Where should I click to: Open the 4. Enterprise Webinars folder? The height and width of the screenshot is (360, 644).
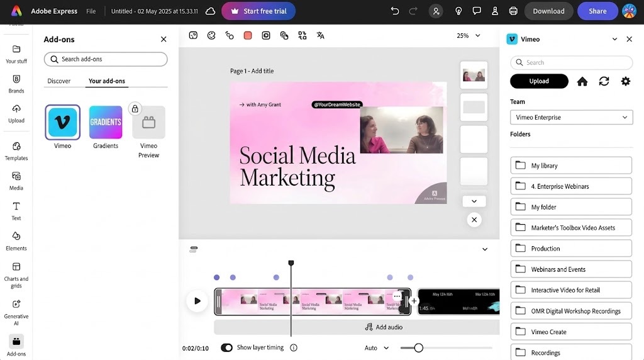coord(571,186)
